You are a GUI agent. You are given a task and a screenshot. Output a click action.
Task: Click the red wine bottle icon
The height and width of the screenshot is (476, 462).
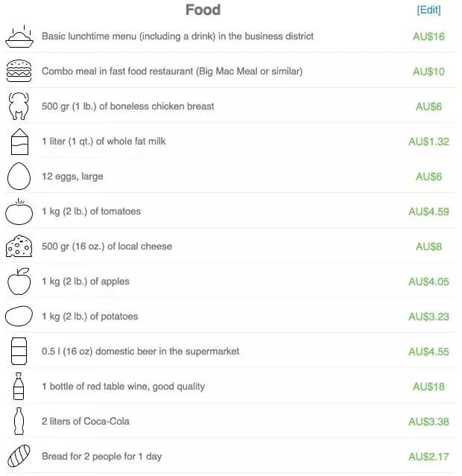pos(19,387)
